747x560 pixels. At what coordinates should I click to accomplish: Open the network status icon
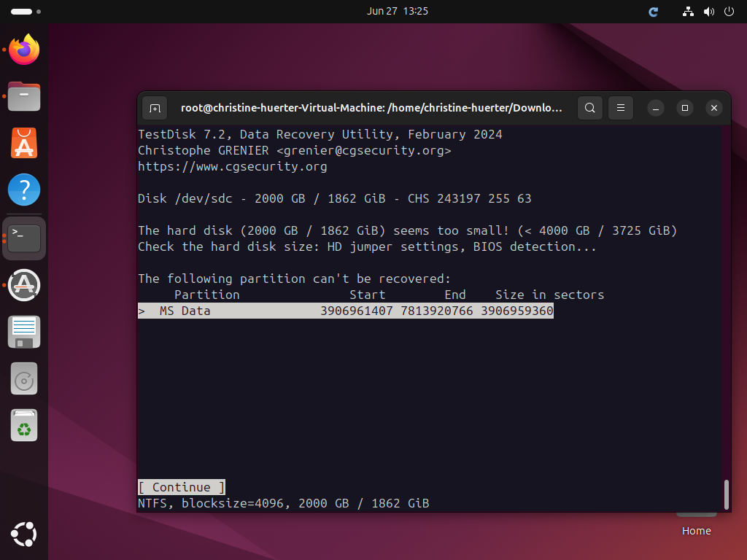(x=688, y=12)
